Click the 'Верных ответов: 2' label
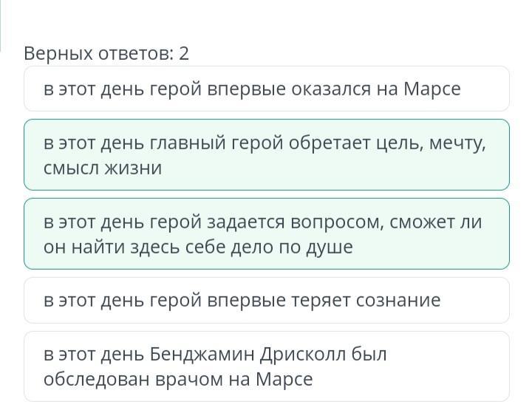Viewport: 532px width, 413px height. [x=106, y=53]
